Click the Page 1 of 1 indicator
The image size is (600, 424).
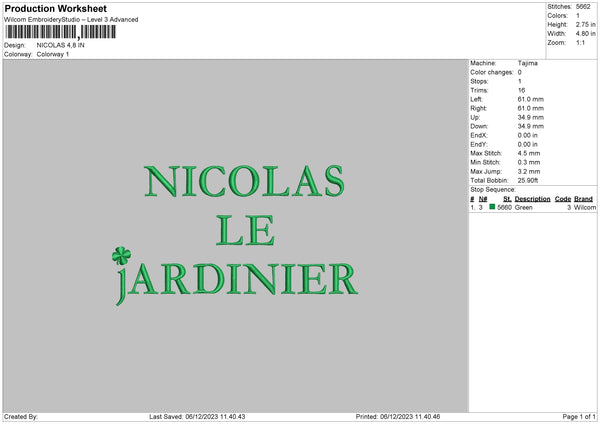pos(579,417)
